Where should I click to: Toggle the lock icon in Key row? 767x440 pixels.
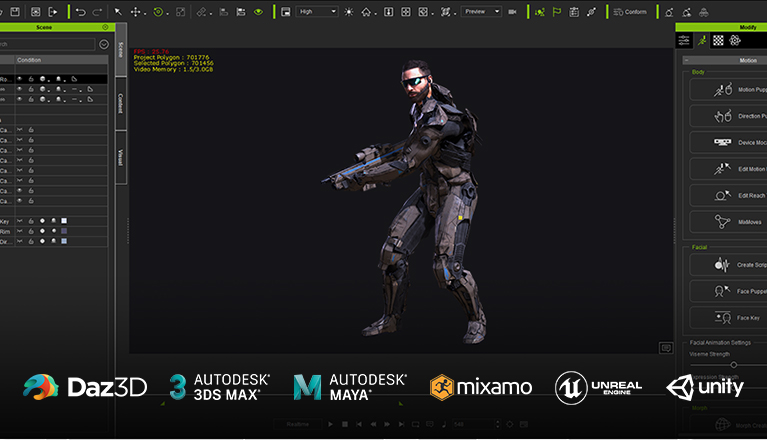[x=31, y=221]
